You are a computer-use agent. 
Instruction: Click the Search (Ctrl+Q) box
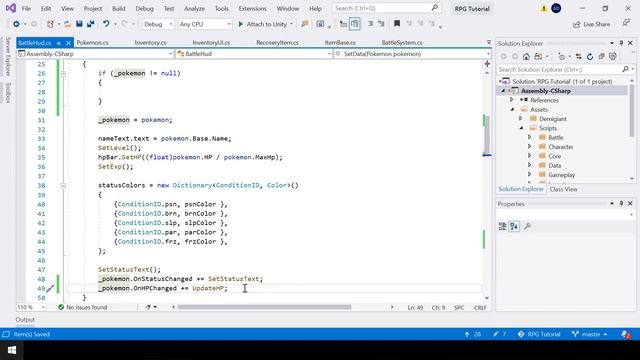point(386,8)
